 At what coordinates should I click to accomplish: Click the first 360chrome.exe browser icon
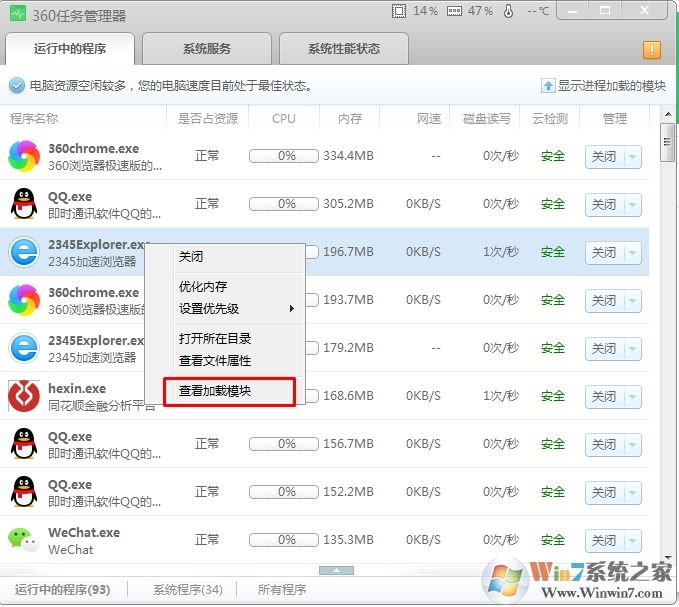click(24, 156)
